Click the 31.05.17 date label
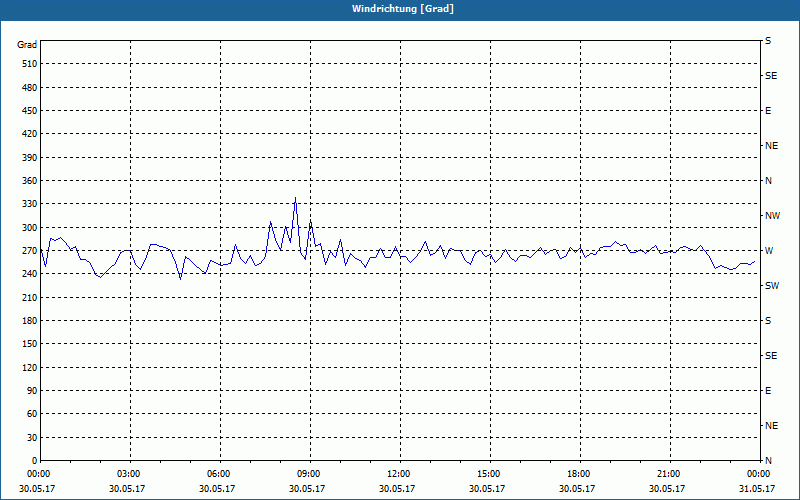800x500 pixels. coord(757,489)
